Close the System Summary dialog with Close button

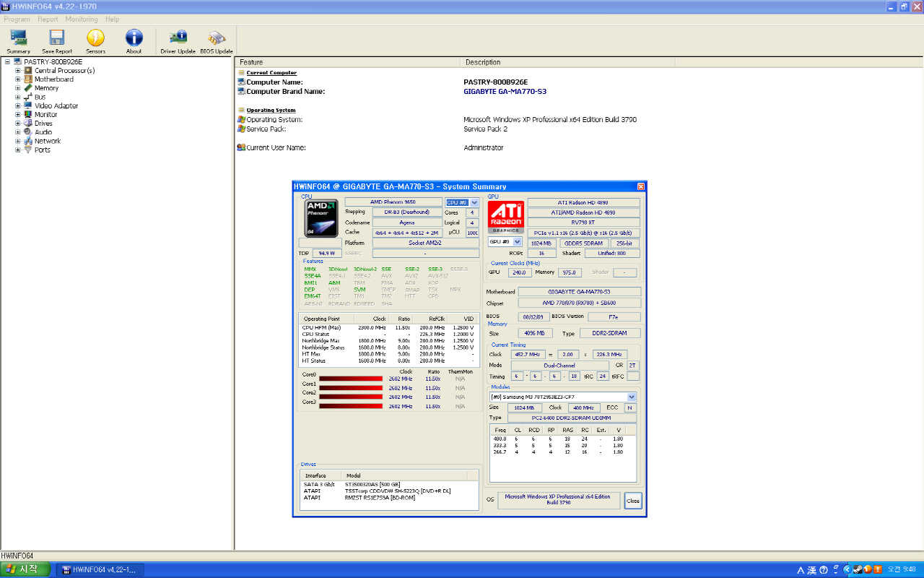(633, 501)
